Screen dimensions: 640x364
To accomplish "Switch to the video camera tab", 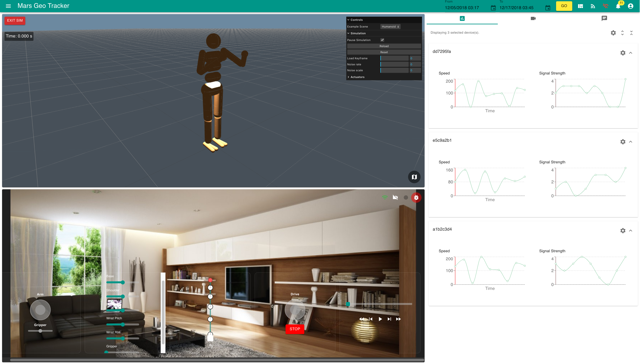I will coord(533,19).
